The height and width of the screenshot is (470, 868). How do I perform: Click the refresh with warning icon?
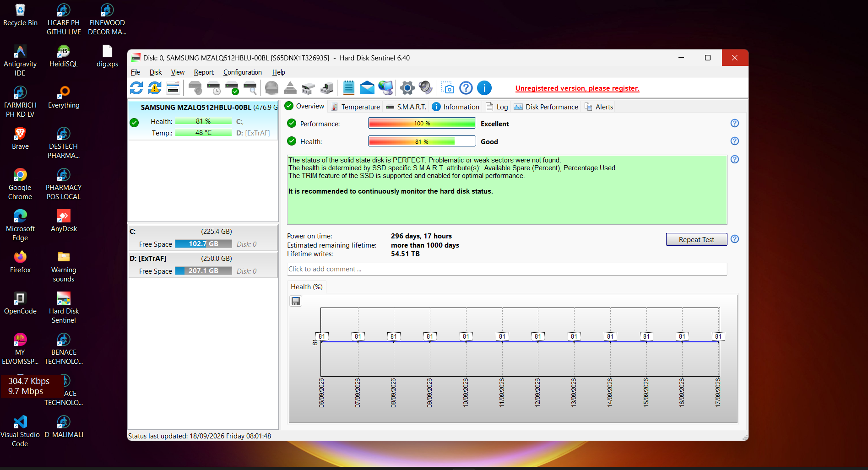click(x=155, y=88)
